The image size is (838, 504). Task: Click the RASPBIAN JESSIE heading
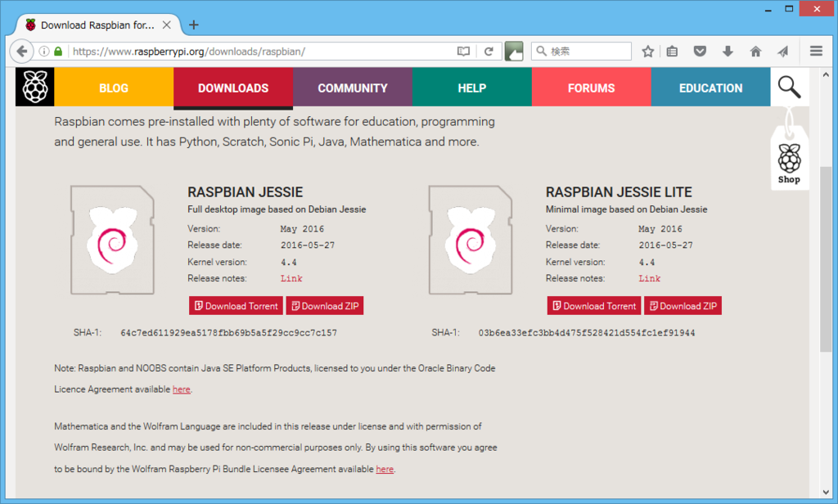(x=245, y=192)
